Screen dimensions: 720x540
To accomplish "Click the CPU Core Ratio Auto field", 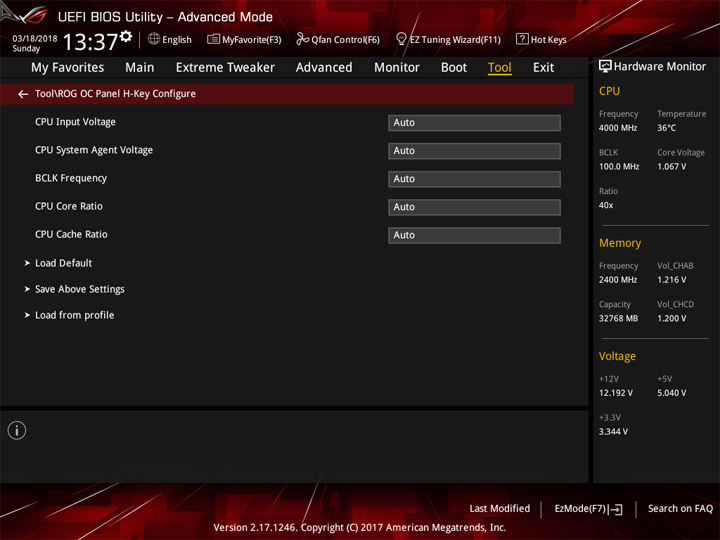I will 474,207.
